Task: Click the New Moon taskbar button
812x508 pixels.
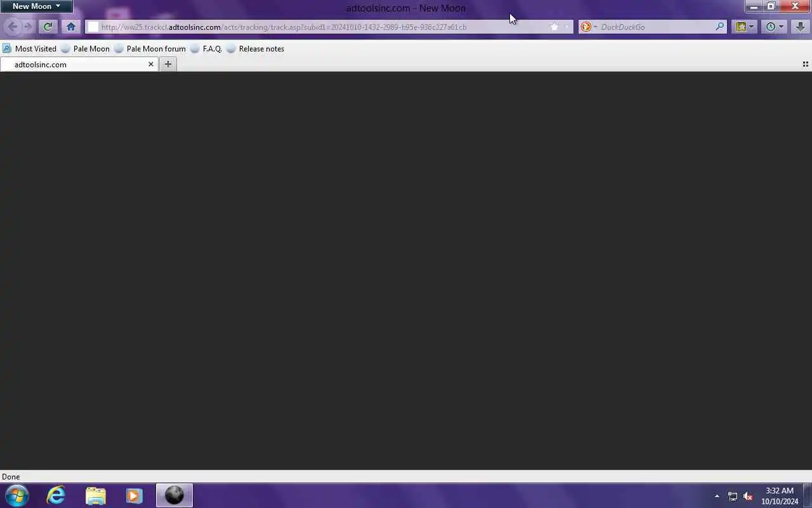Action: pos(174,495)
